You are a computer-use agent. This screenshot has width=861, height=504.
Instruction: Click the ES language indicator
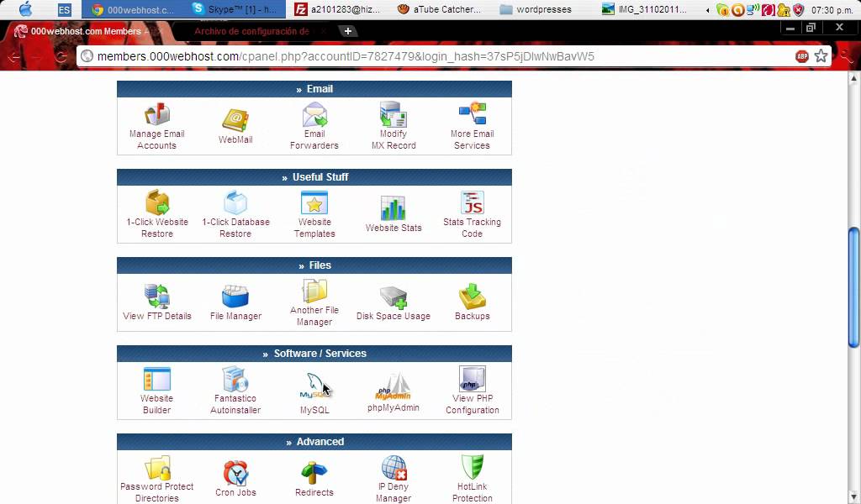tap(64, 9)
